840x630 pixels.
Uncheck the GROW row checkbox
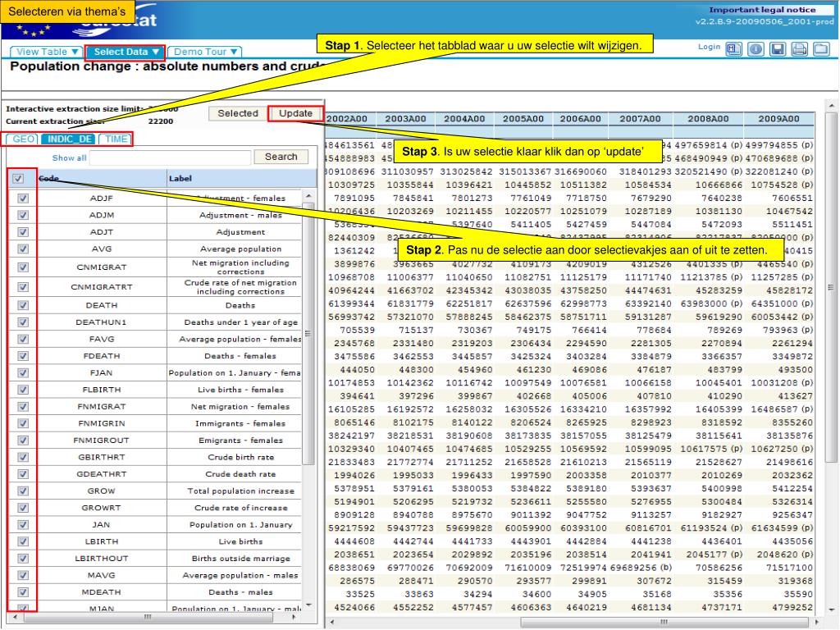point(22,491)
